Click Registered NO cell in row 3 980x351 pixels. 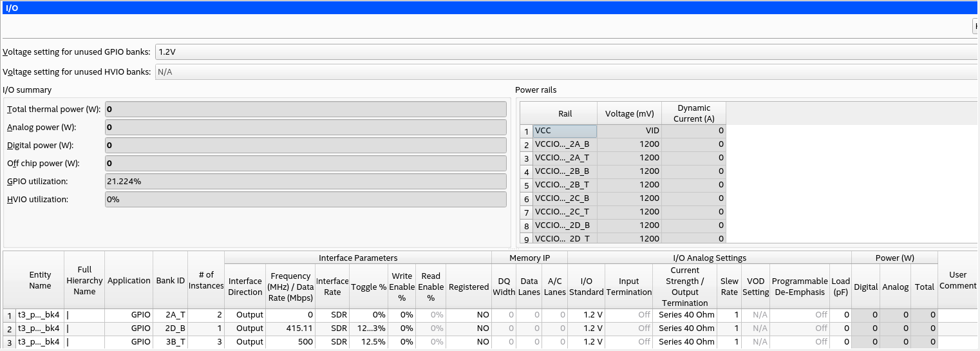click(x=468, y=342)
